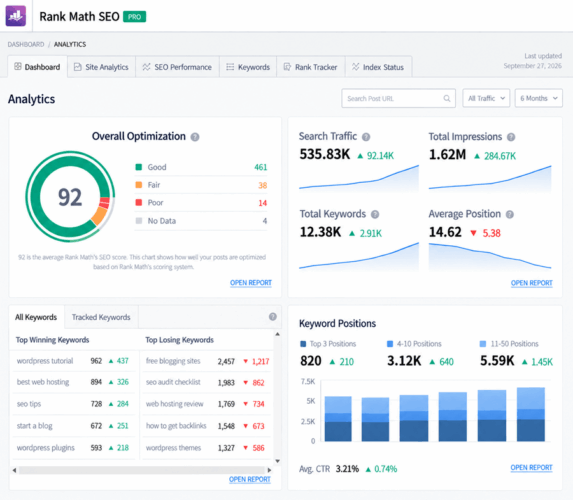Click the search magnifier icon
Image resolution: width=573 pixels, height=500 pixels.
447,98
